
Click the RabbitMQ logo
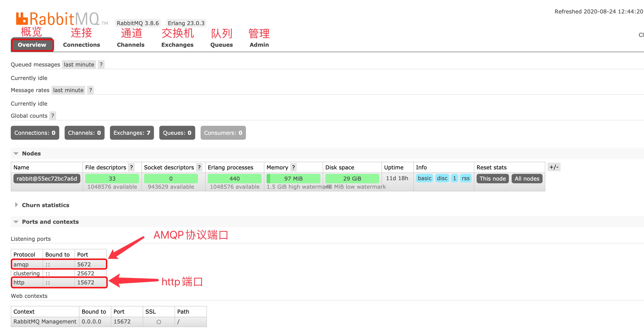click(x=57, y=19)
